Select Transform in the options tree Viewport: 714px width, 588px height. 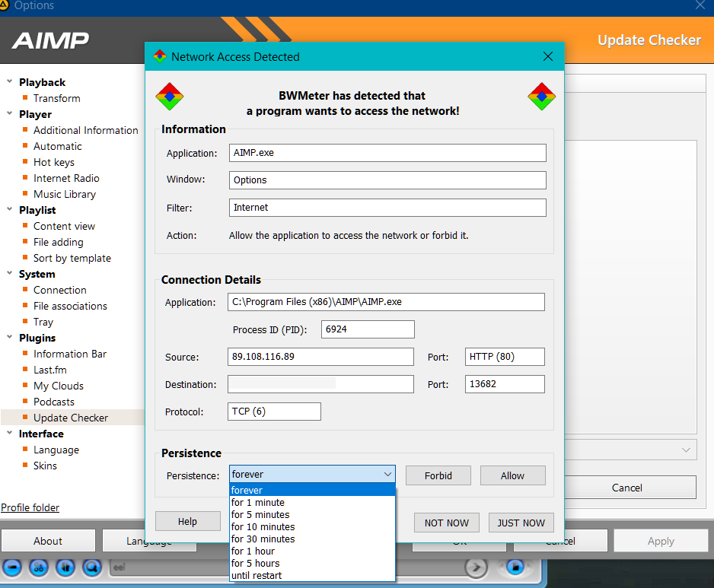[56, 98]
